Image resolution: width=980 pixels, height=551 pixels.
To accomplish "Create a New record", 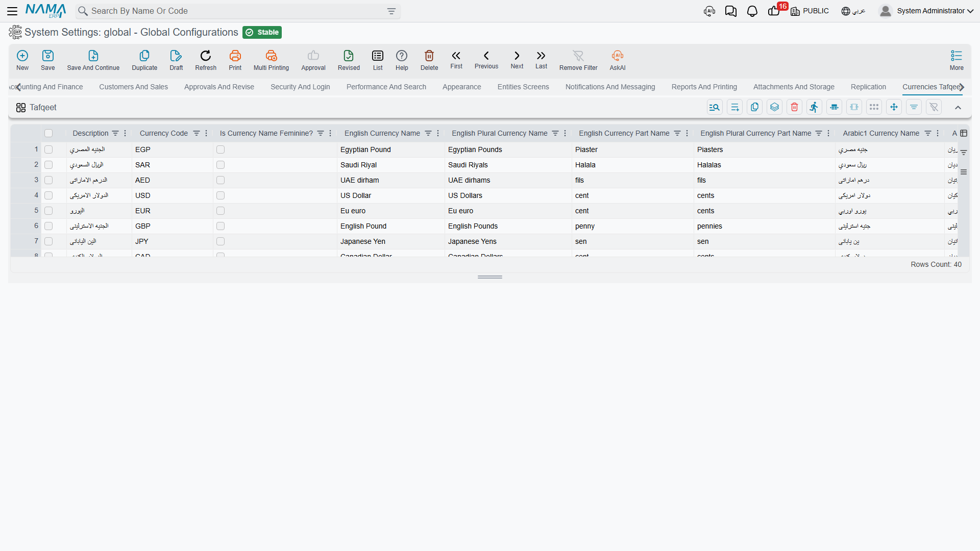I will tap(22, 60).
